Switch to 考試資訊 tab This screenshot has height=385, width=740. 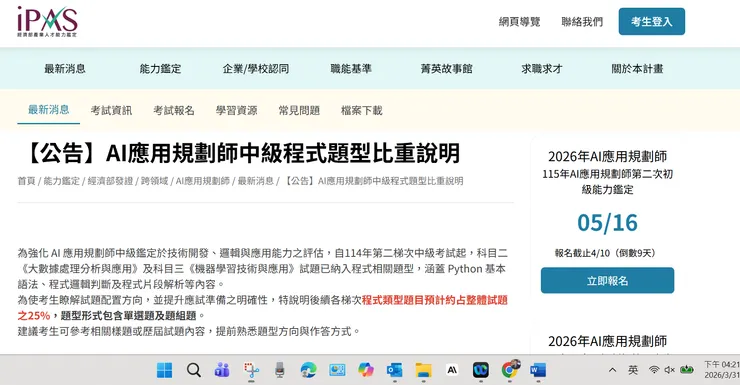click(111, 110)
